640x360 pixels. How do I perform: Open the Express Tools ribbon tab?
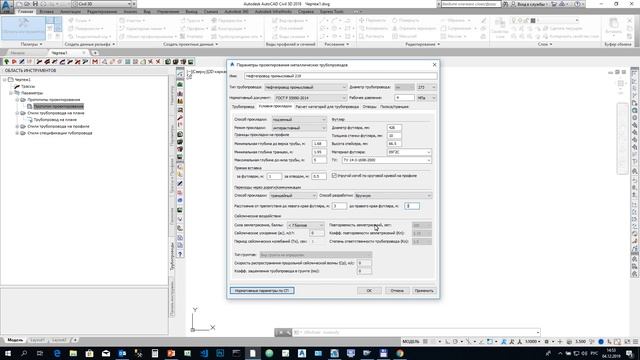point(331,11)
